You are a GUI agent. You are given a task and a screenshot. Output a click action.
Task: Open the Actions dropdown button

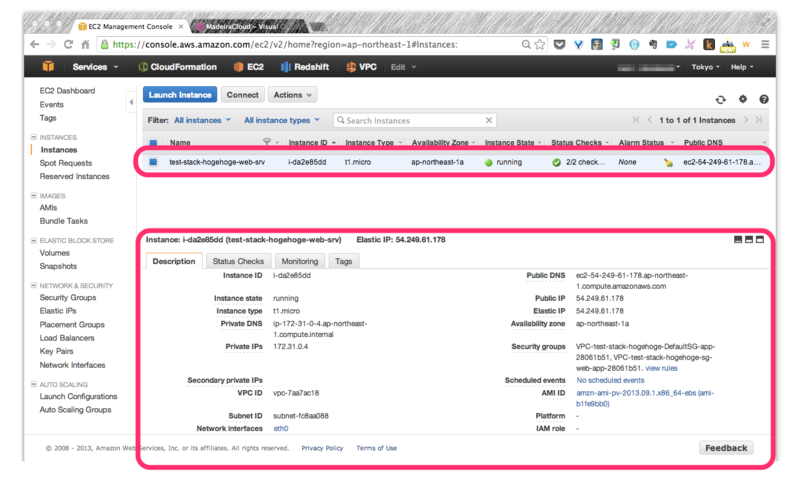point(292,95)
